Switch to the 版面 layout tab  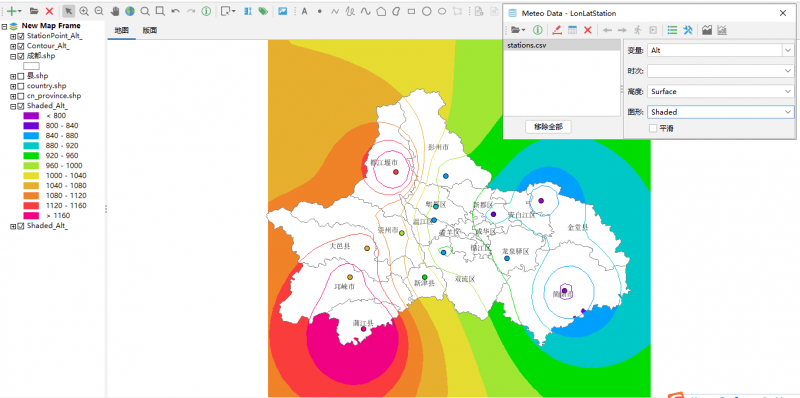point(149,31)
